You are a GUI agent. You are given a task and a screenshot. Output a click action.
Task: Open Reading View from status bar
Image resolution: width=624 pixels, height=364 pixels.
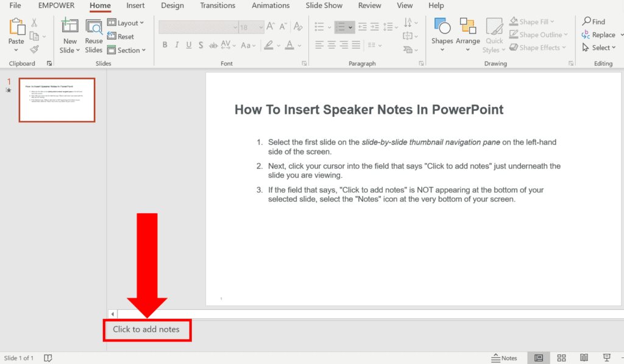583,358
